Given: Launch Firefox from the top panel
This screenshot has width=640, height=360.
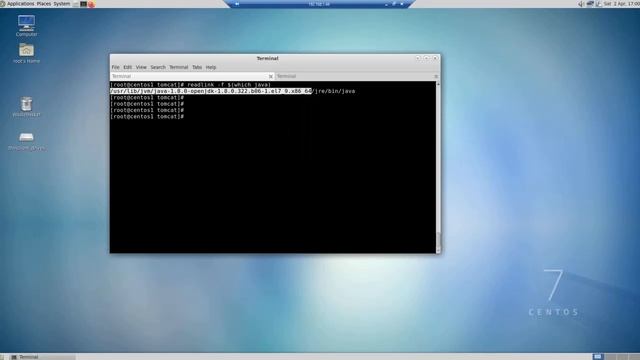Looking at the screenshot, I should tap(91, 4).
